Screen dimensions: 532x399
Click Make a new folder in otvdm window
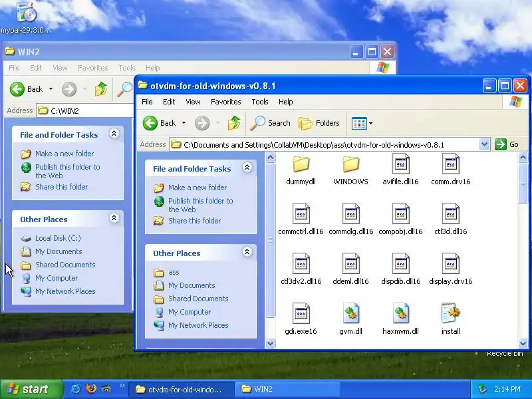point(198,188)
